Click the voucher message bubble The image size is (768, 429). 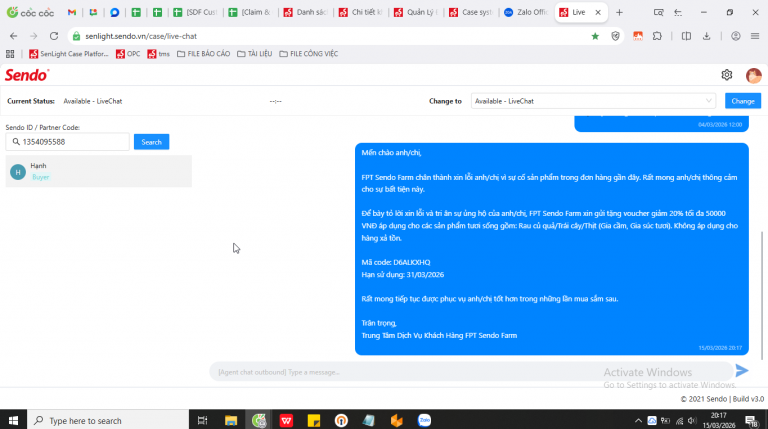point(552,249)
